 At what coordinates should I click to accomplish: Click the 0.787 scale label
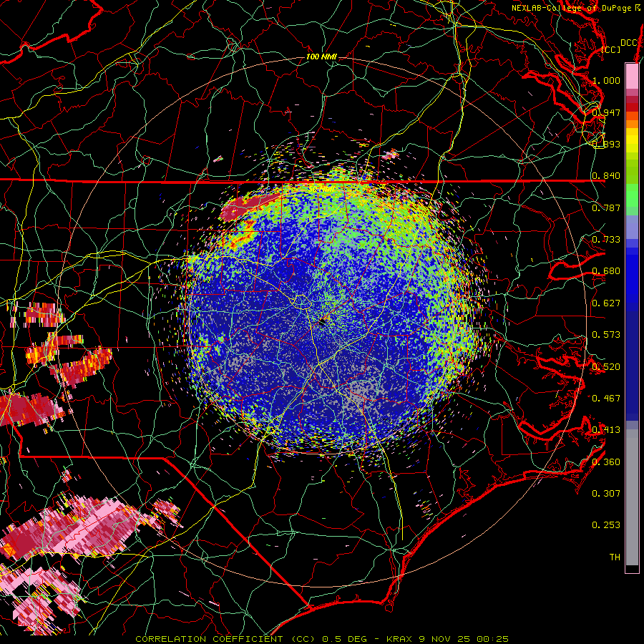click(606, 208)
